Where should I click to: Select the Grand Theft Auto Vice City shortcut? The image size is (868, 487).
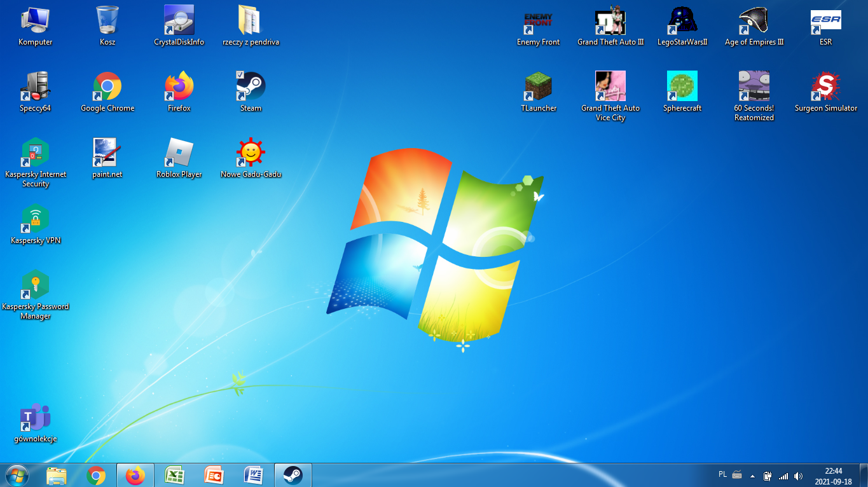click(610, 97)
